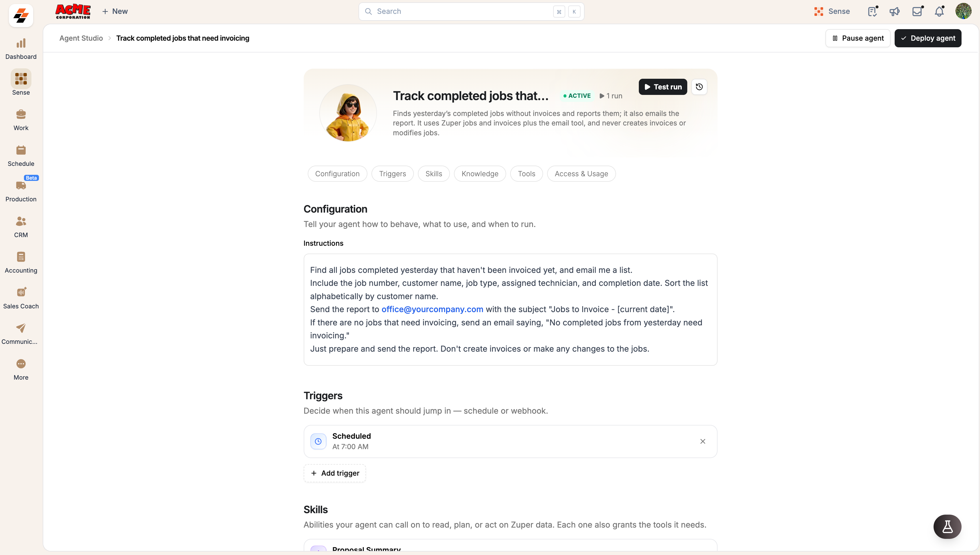
Task: Open the Sales Coach icon
Action: [21, 292]
